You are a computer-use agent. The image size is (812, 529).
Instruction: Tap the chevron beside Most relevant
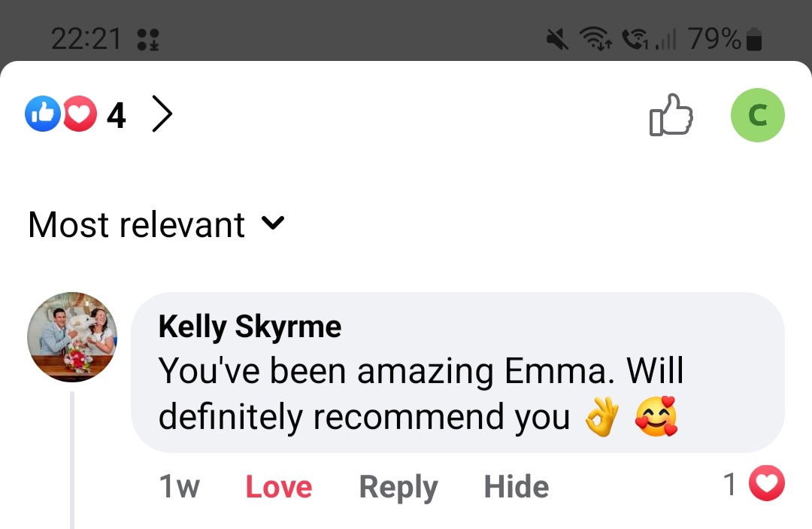click(272, 223)
